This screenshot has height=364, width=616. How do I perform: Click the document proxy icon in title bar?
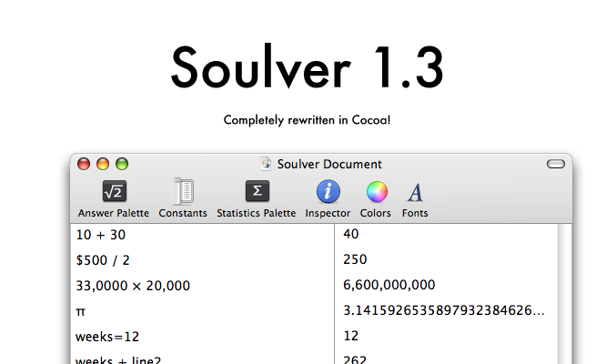(266, 164)
